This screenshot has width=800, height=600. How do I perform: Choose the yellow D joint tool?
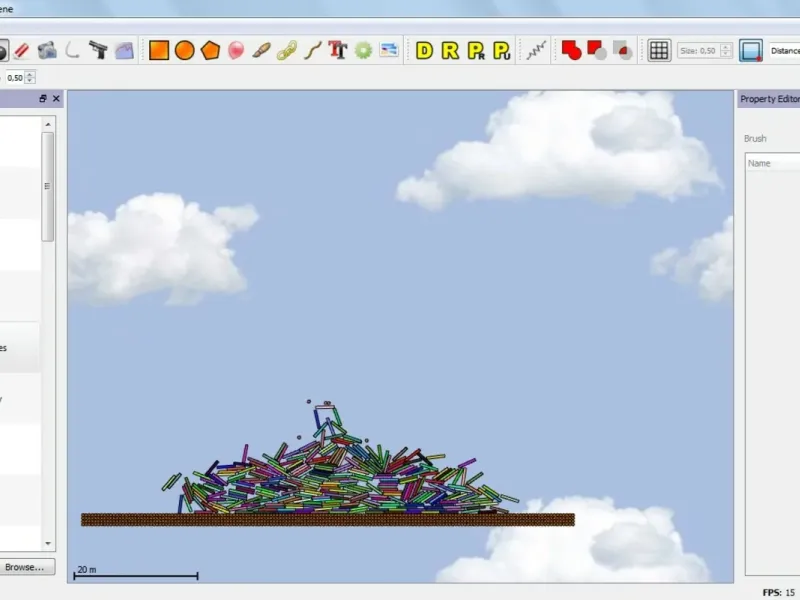pos(424,51)
